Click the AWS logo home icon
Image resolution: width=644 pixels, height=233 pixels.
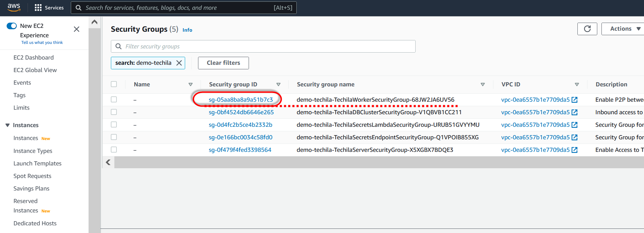point(14,7)
